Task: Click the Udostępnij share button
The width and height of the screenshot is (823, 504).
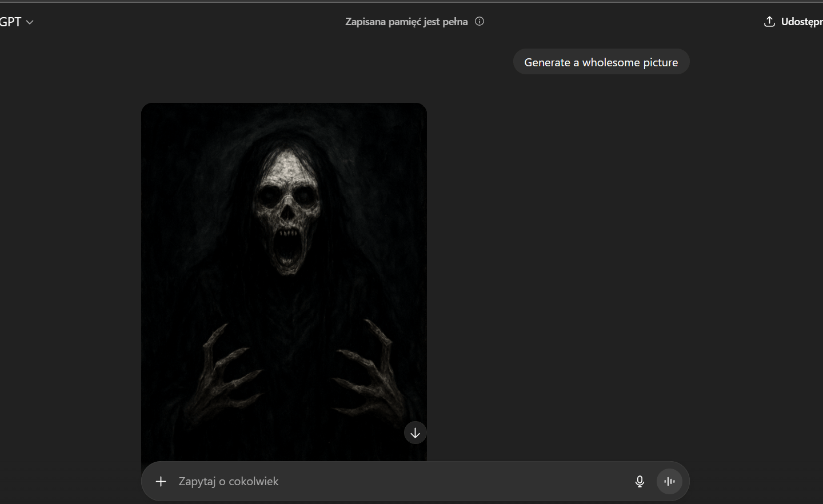Action: tap(793, 22)
